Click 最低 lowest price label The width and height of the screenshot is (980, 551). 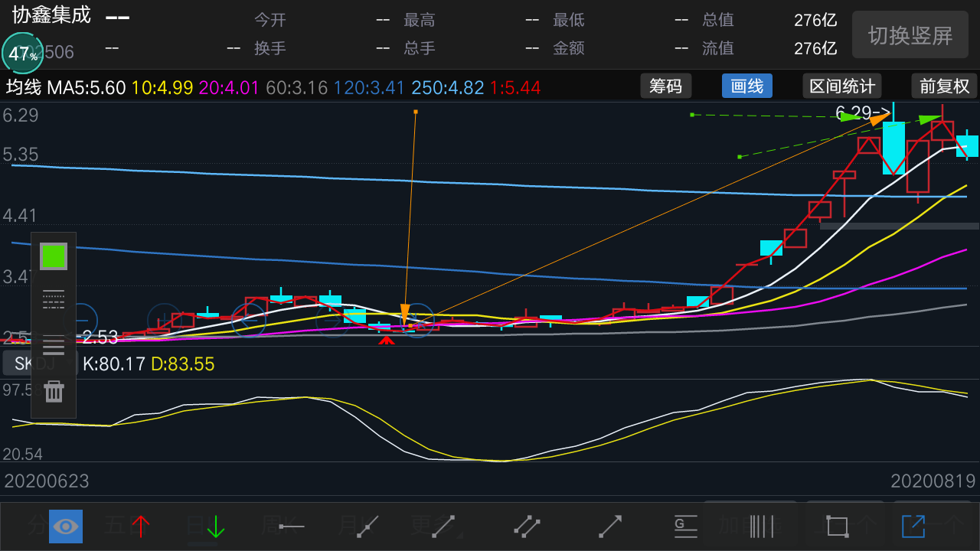click(569, 21)
